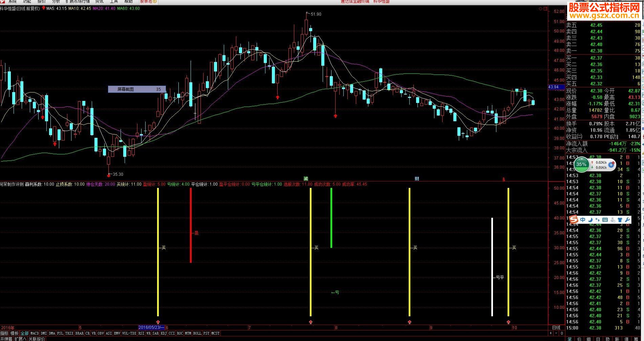644x341 pixels.
Task: Switch to MCST indicator
Action: point(215,333)
